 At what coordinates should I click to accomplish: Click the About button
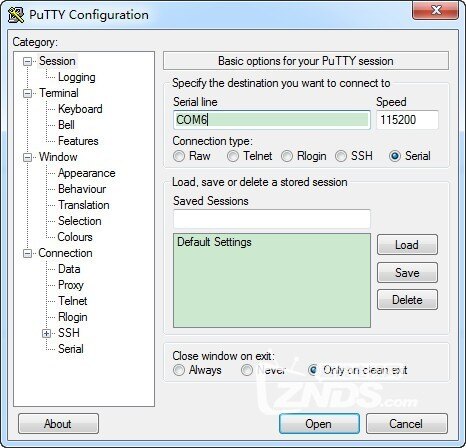[58, 424]
